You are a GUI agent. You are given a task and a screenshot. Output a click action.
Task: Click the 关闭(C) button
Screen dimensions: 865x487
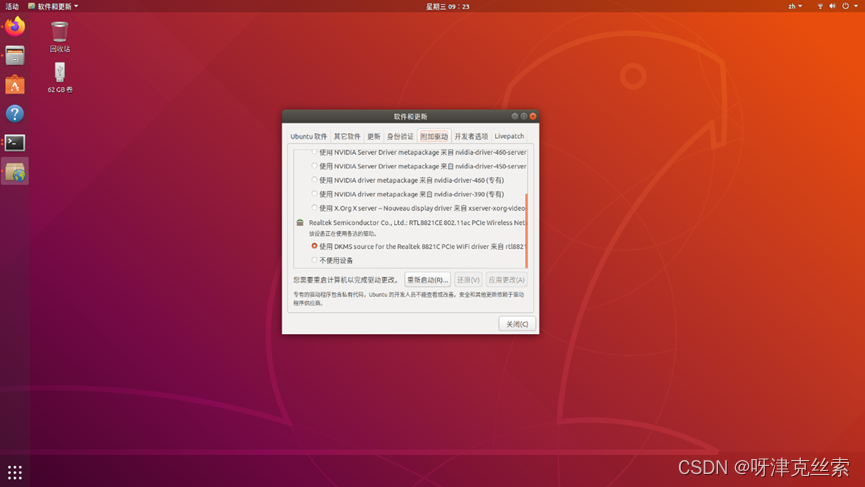click(517, 324)
